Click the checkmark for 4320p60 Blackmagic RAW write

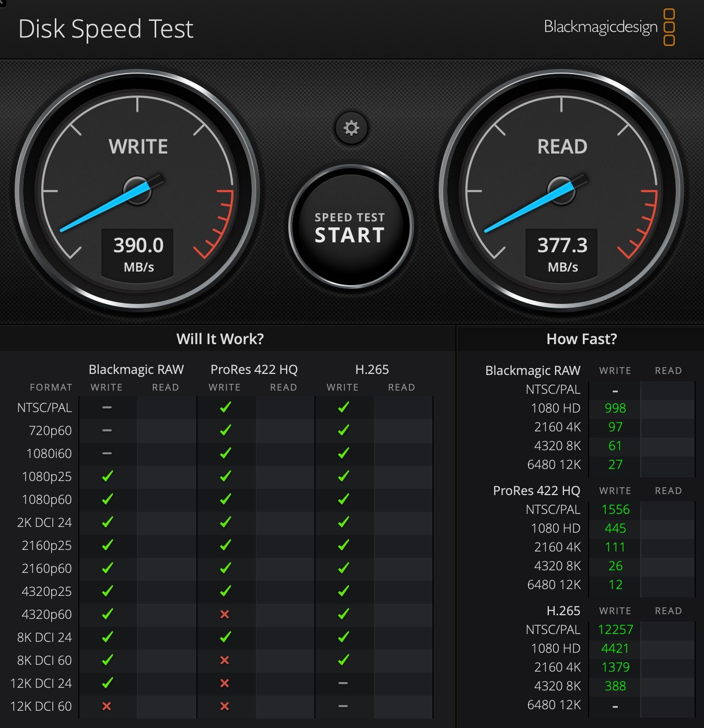click(x=107, y=614)
